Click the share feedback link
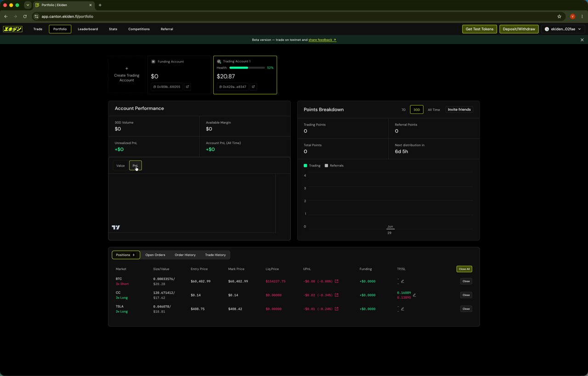The image size is (588, 376). tap(322, 40)
